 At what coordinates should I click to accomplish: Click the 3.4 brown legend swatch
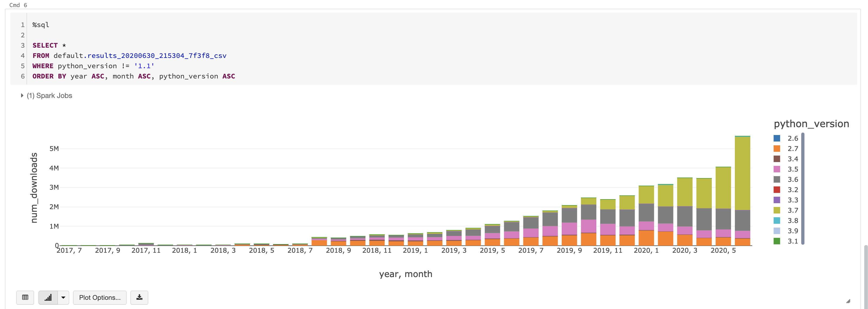(x=777, y=159)
